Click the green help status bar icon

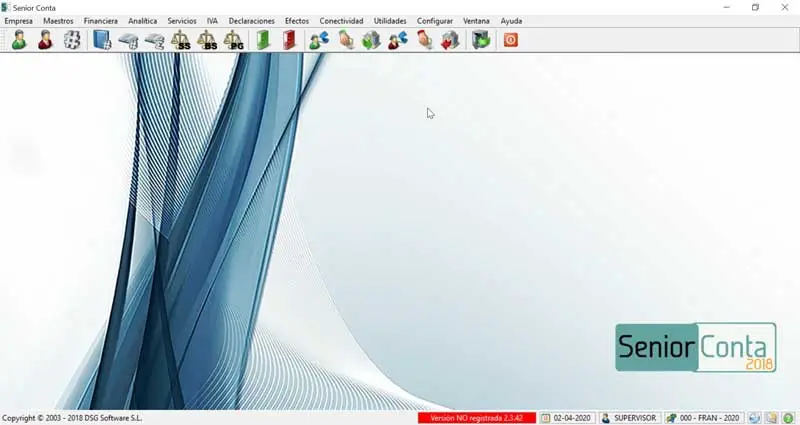pos(788,418)
